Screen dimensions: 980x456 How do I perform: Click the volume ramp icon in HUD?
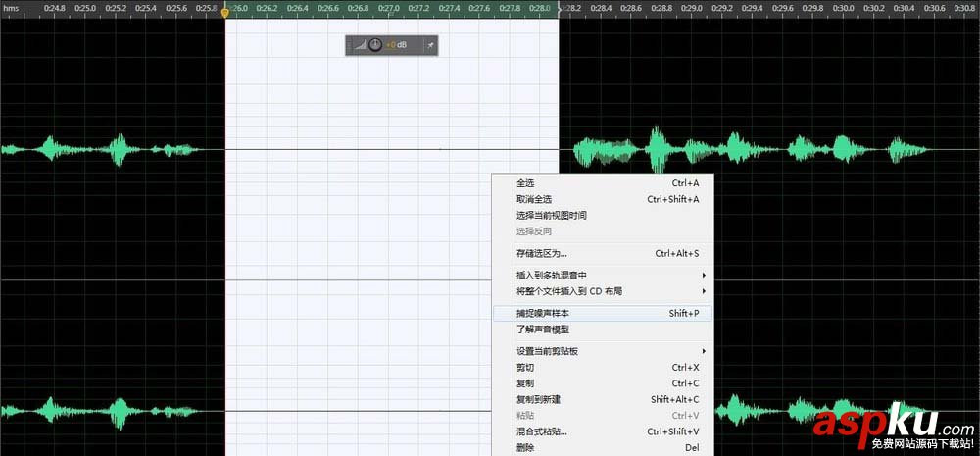pyautogui.click(x=360, y=45)
